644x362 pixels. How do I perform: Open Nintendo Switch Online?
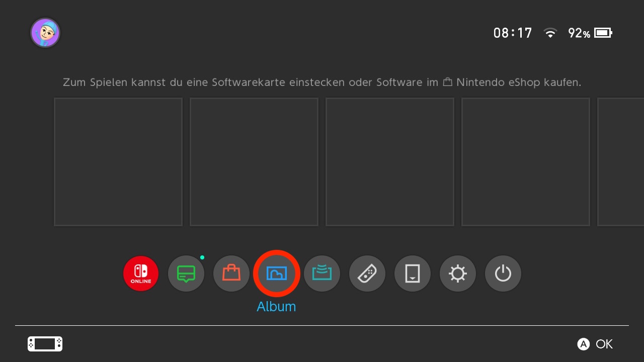(141, 274)
